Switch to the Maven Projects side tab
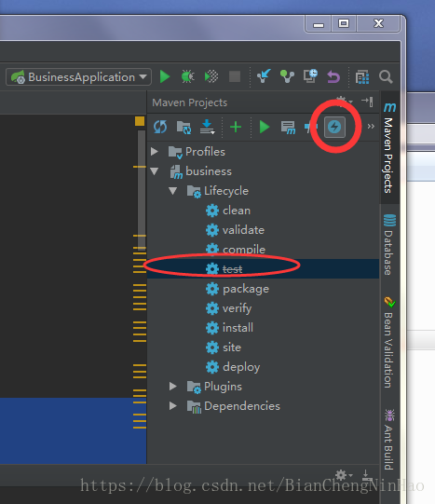 pos(389,147)
